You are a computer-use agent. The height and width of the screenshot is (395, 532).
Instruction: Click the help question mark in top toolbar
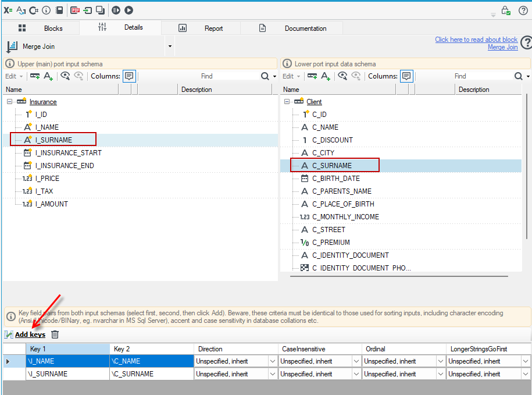point(523,10)
